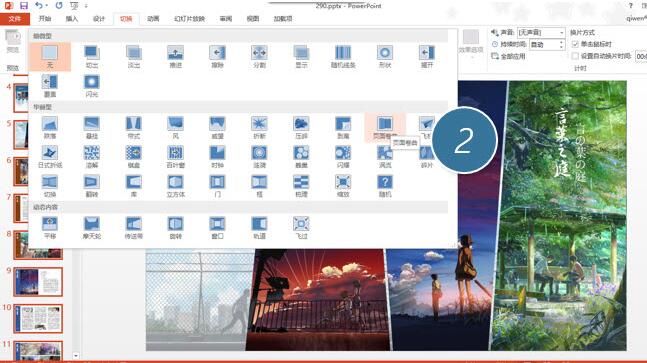Choose the Curtains (帘式) transition
647x363 pixels.
(x=134, y=127)
